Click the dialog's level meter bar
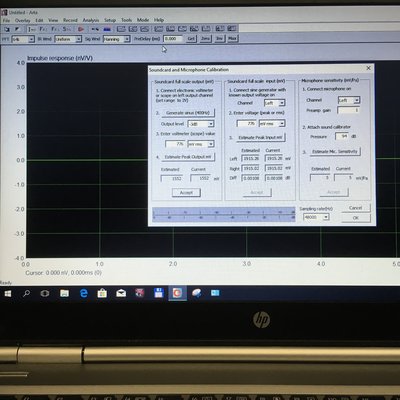 click(224, 215)
